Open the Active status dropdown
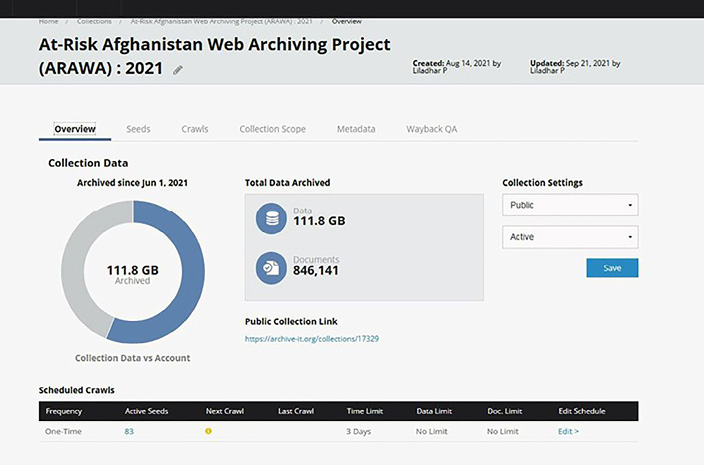 point(570,237)
